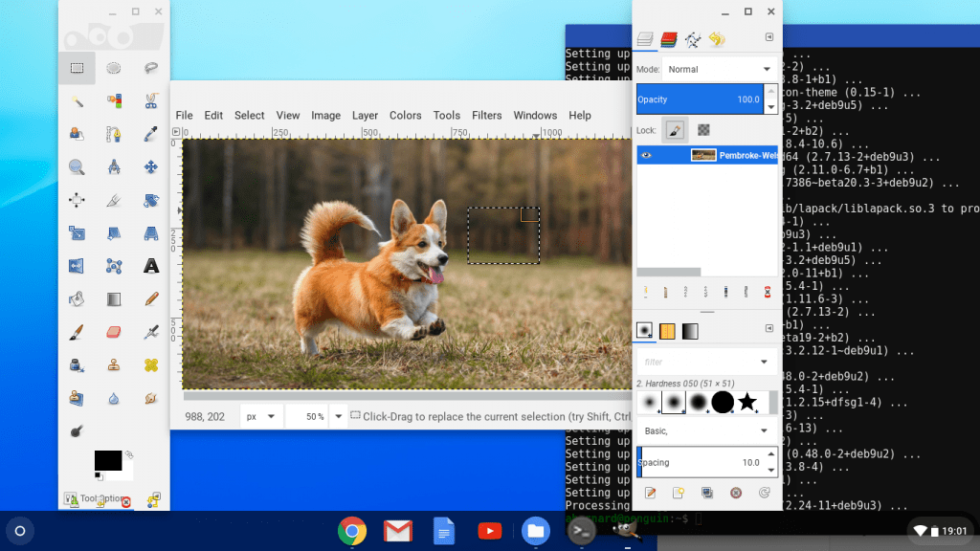Select the star-shaped brush thumbnail

tap(747, 403)
